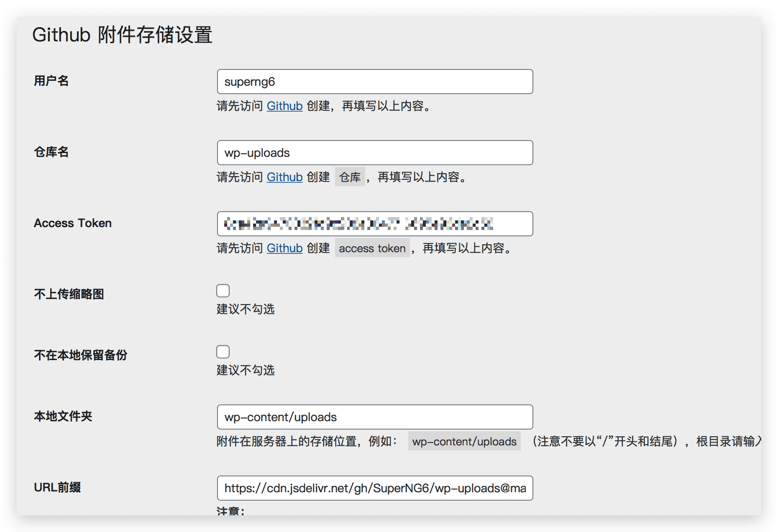Focus the Access Token input field

coord(375,224)
